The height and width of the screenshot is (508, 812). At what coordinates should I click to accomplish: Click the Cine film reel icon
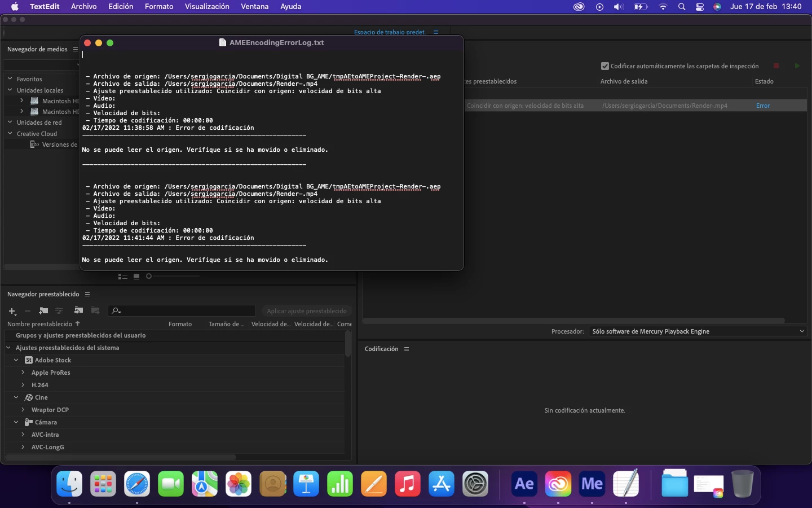(x=29, y=397)
